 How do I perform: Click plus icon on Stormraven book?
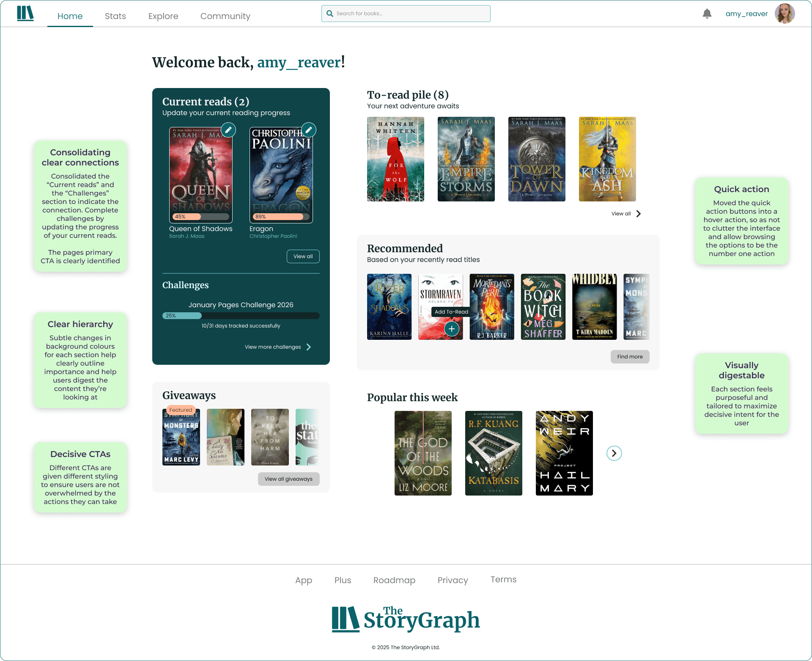point(452,329)
